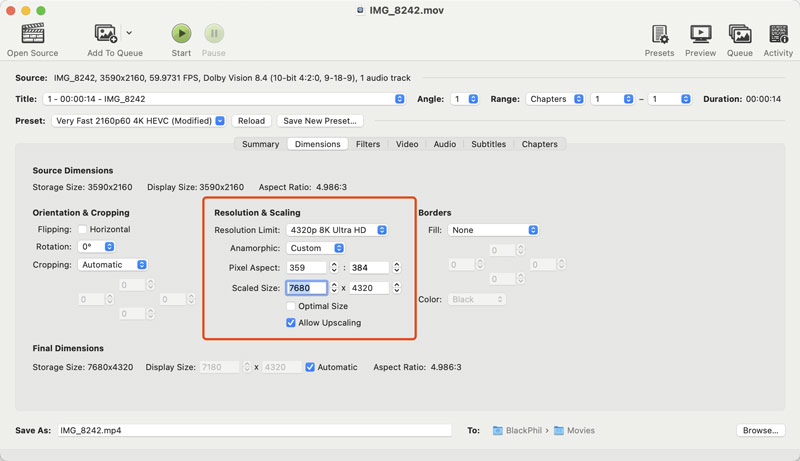Switch to the Filters tab
The width and height of the screenshot is (800, 461).
click(367, 144)
